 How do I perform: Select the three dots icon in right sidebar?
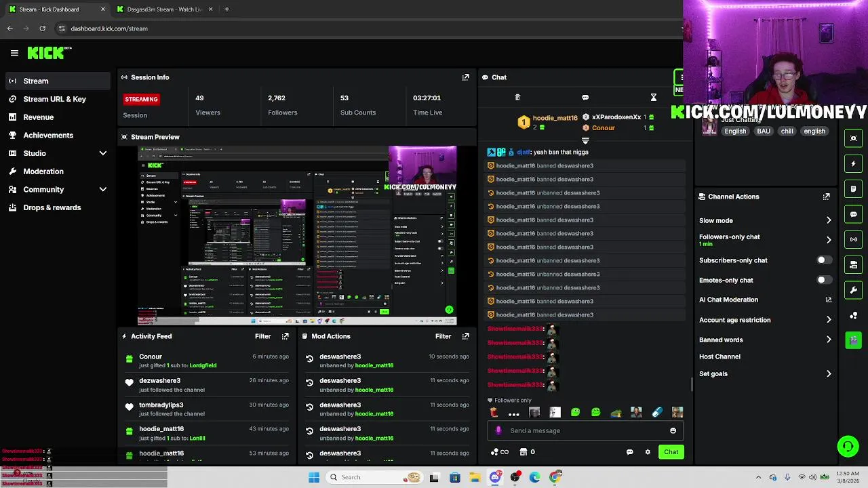pos(853,315)
